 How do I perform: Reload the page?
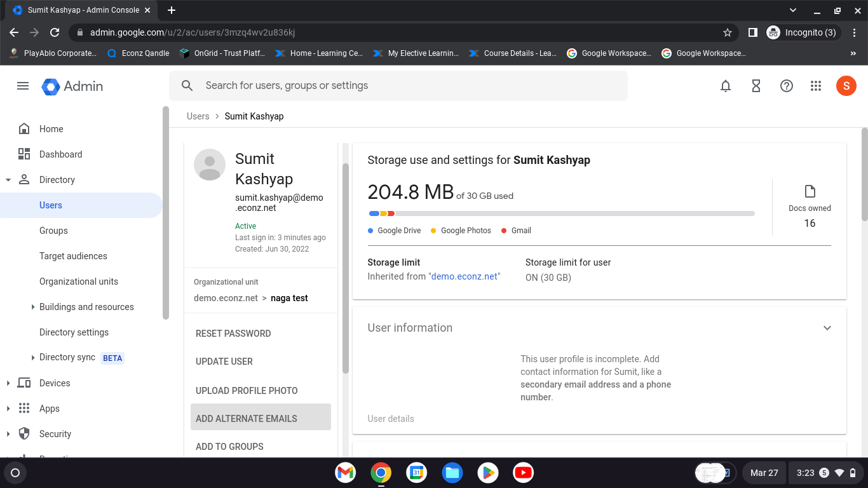(x=55, y=32)
